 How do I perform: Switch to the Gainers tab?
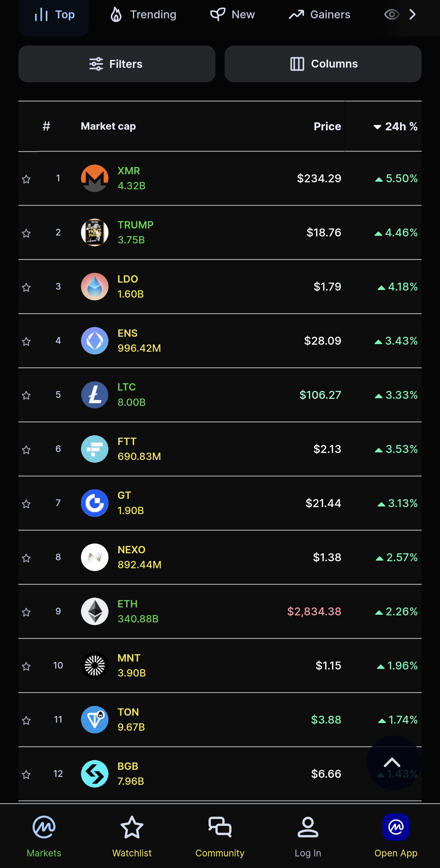320,14
